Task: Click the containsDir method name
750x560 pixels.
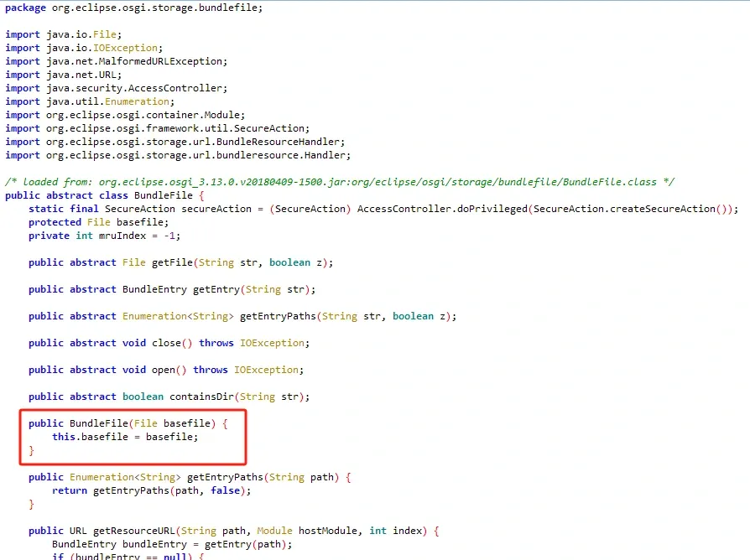Action: click(x=202, y=397)
